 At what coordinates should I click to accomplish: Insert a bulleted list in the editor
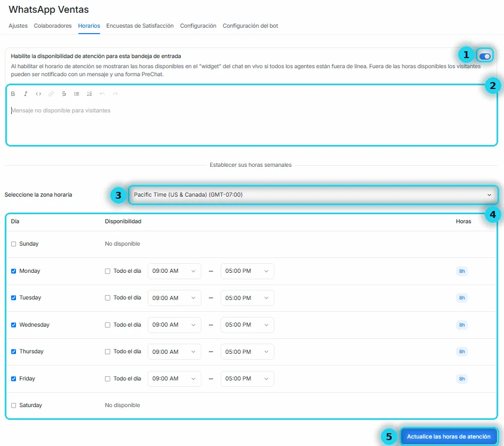[77, 94]
